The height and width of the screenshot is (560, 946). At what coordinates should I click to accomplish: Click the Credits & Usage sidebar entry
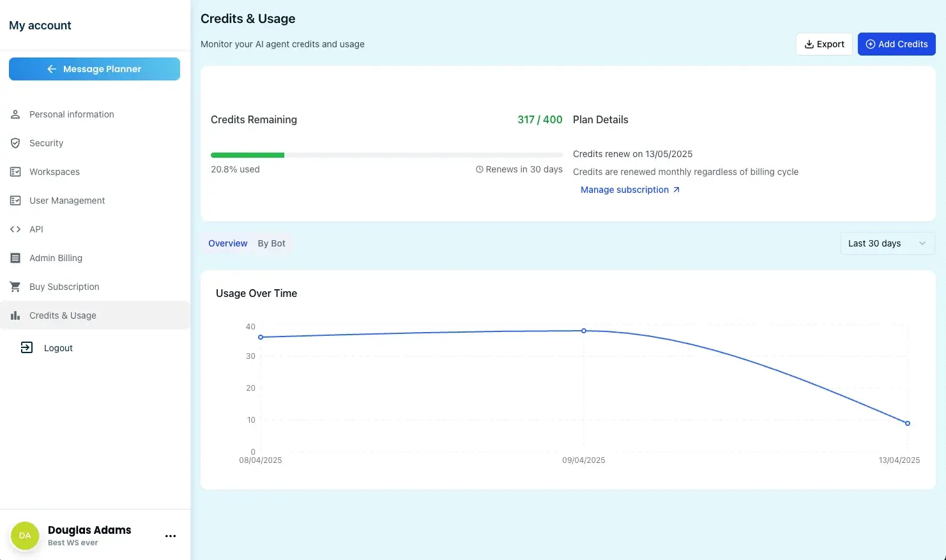click(63, 315)
